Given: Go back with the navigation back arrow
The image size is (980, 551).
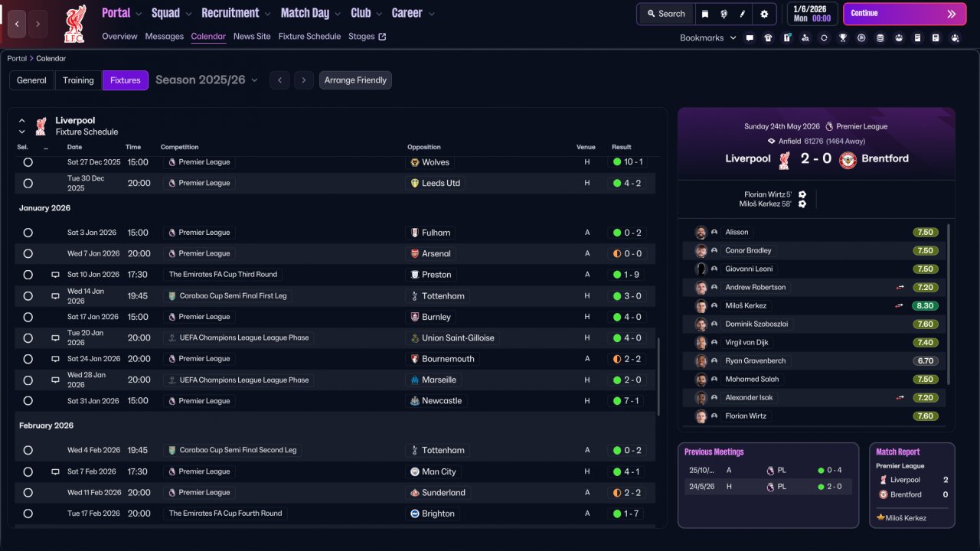Looking at the screenshot, I should (x=17, y=24).
